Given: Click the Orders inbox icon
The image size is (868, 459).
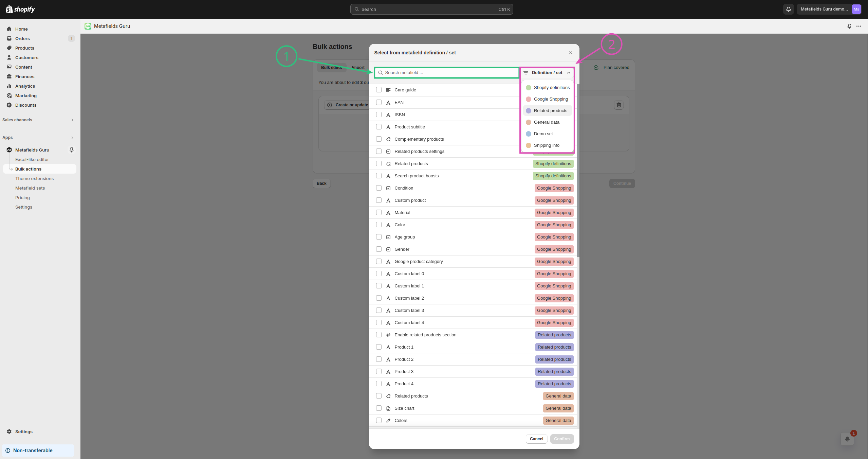Looking at the screenshot, I should click(9, 38).
